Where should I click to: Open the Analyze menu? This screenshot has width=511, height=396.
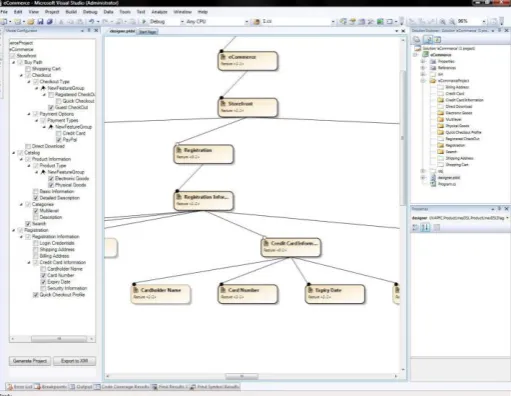(x=159, y=12)
